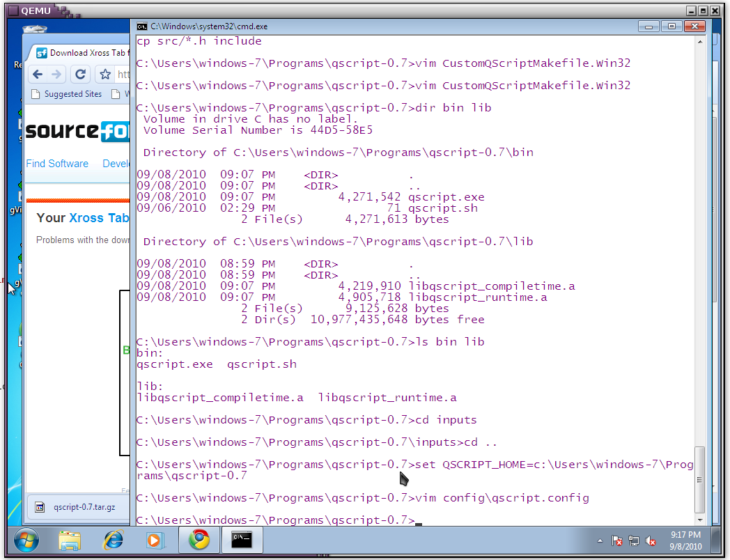Open the muted volume tray icon

pyautogui.click(x=651, y=540)
